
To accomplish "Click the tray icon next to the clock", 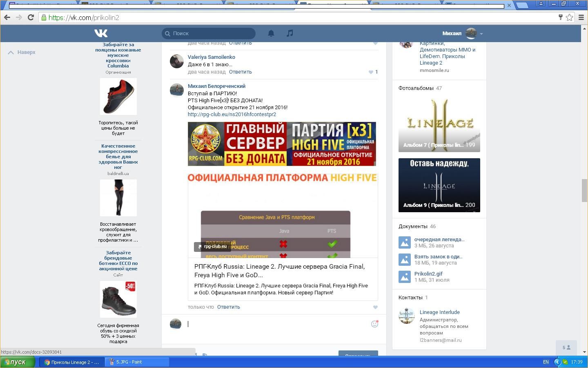I will 565,362.
